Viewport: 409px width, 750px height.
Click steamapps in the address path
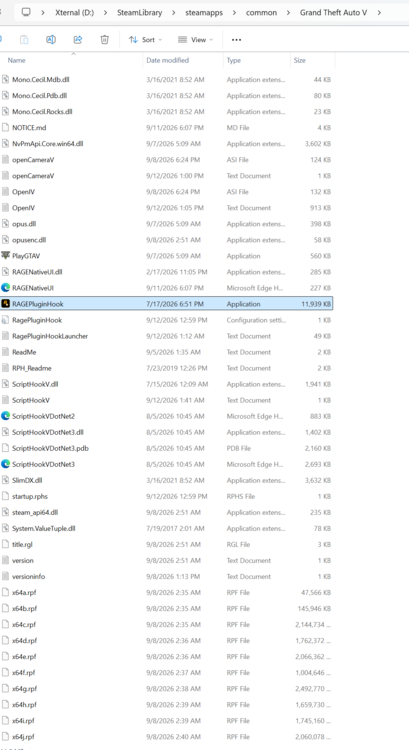204,12
